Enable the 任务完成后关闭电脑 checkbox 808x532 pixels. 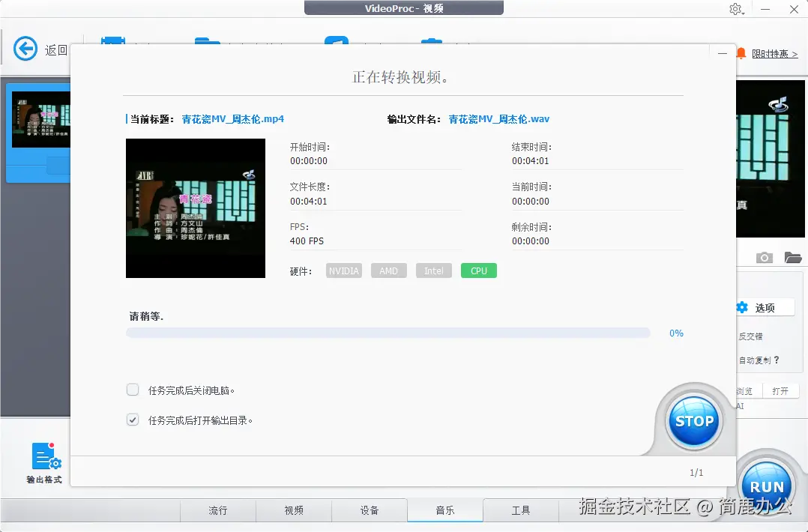click(133, 390)
